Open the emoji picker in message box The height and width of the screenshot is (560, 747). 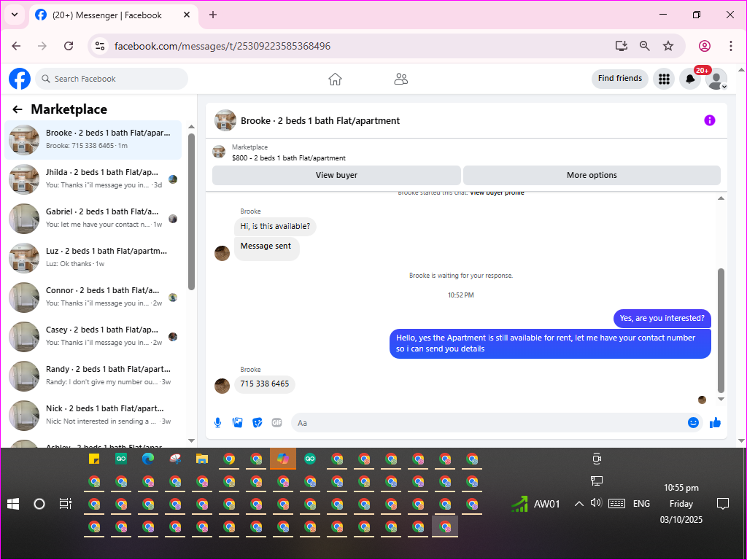[x=693, y=422]
